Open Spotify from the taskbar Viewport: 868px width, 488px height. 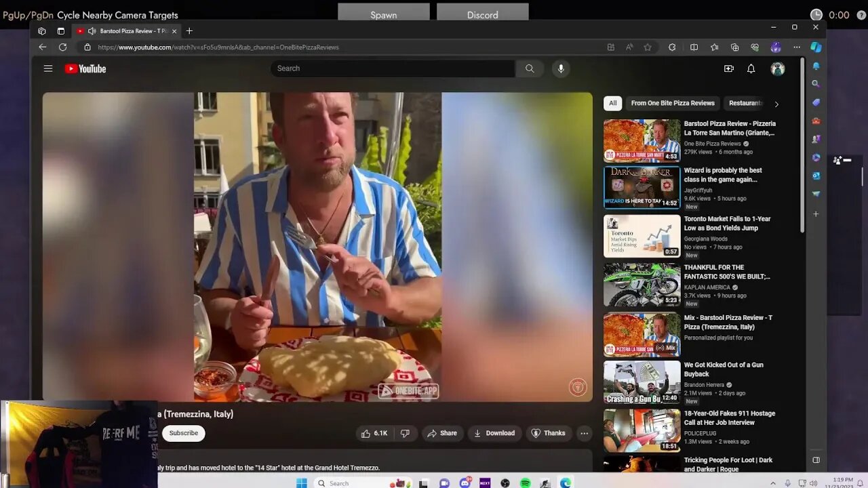526,483
